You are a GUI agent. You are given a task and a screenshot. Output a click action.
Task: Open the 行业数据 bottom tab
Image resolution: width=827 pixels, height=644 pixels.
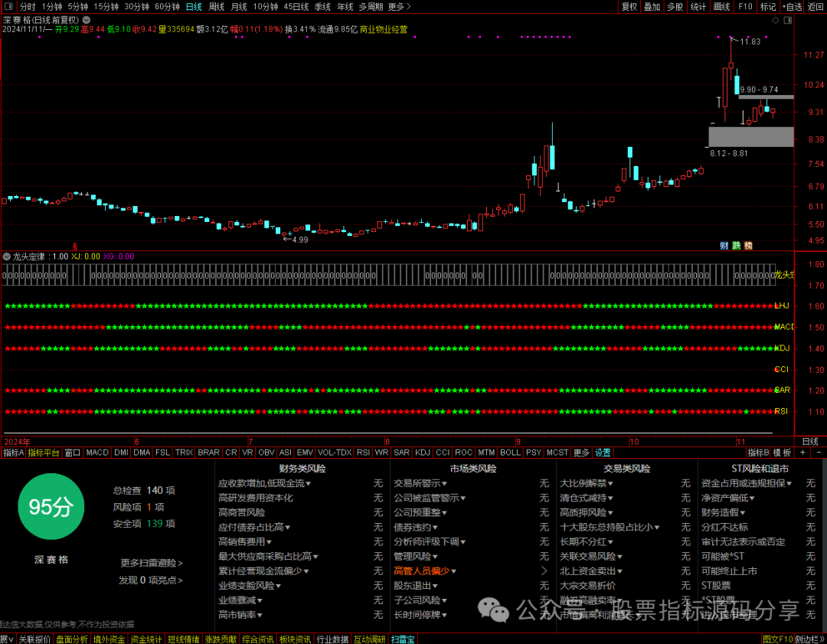(x=333, y=639)
